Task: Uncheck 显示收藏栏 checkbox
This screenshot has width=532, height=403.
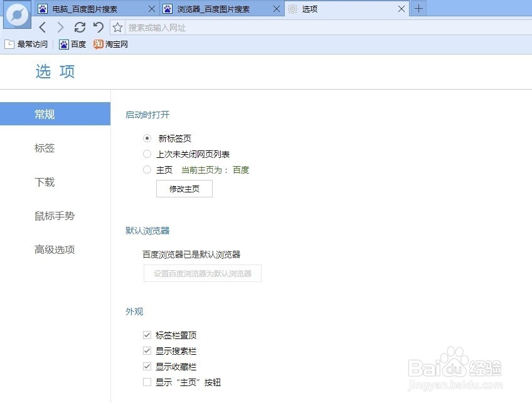Action: point(147,367)
